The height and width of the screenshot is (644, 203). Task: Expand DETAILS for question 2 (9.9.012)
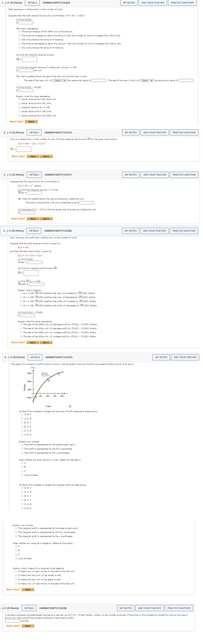click(x=34, y=133)
